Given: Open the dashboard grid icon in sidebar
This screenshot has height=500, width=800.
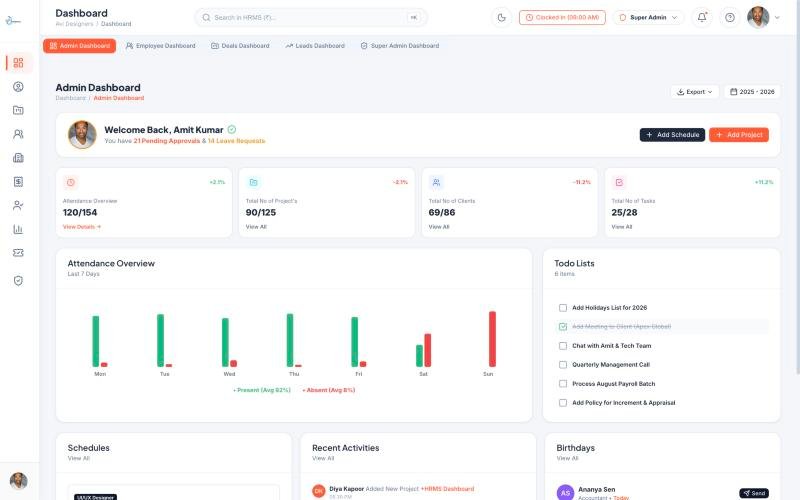Looking at the screenshot, I should (18, 63).
